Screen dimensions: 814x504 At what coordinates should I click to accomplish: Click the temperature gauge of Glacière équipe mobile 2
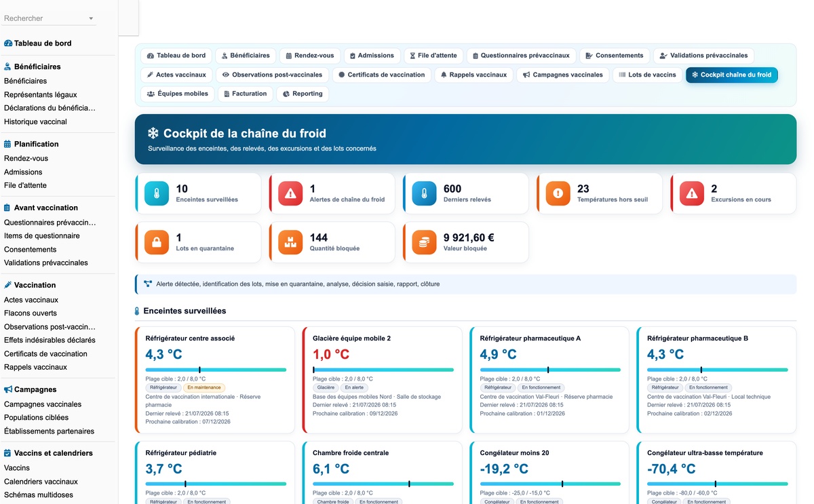pyautogui.click(x=383, y=370)
